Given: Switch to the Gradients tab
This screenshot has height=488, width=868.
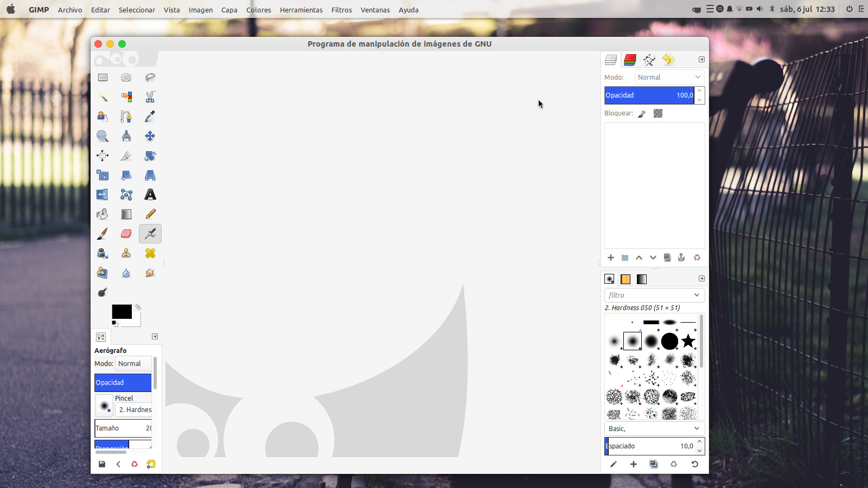Looking at the screenshot, I should (642, 279).
